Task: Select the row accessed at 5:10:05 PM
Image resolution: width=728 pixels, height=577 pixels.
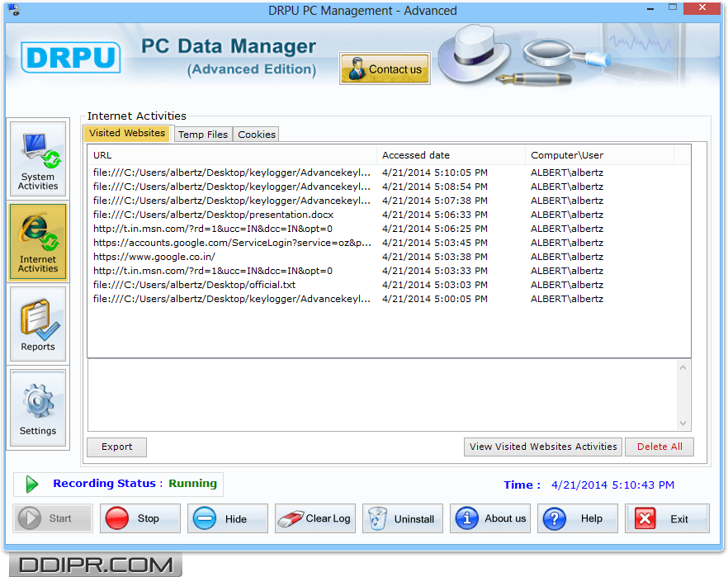Action: point(389,173)
